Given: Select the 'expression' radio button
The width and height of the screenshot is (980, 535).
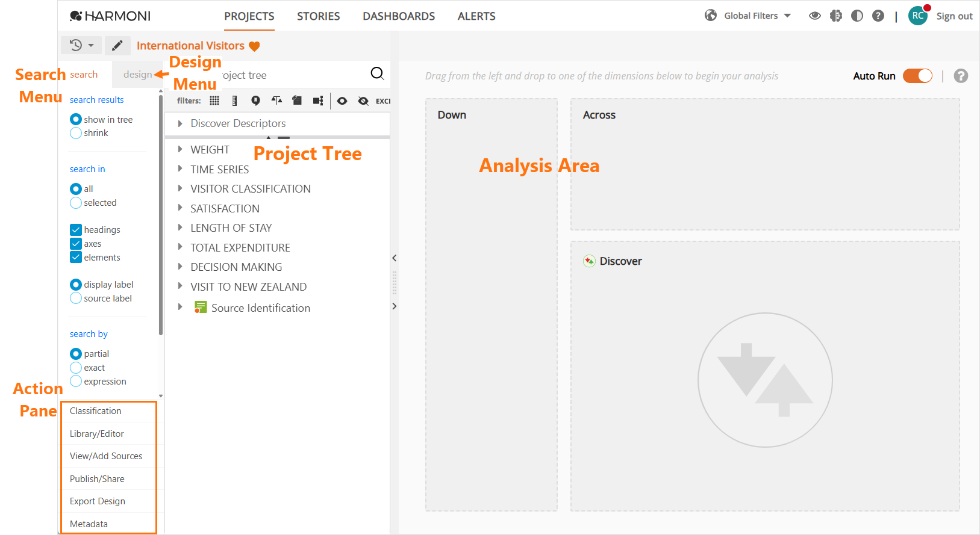Looking at the screenshot, I should pos(76,382).
